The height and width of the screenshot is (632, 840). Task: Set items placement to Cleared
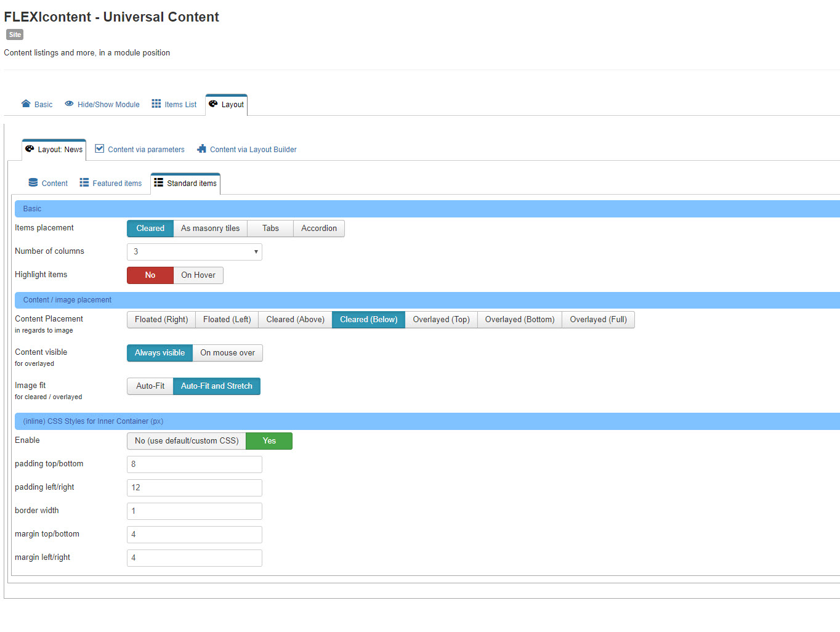tap(150, 229)
